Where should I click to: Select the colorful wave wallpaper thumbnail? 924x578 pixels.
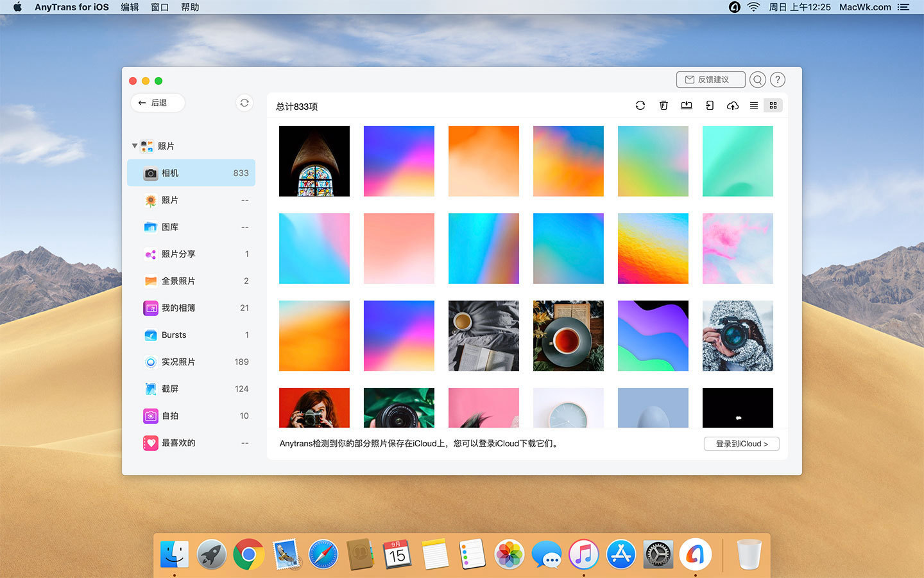coord(653,336)
